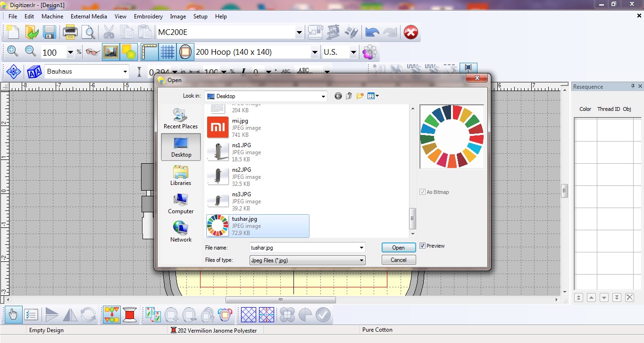
Task: Toggle the grid display button
Action: [x=167, y=52]
